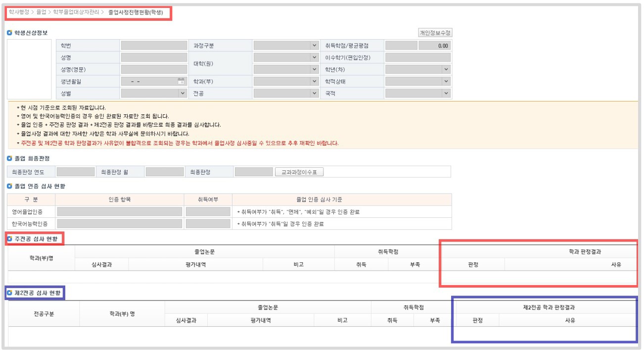Image resolution: width=644 pixels, height=350 pixels.
Task: Click the 개인정보수정 button
Action: 435,33
